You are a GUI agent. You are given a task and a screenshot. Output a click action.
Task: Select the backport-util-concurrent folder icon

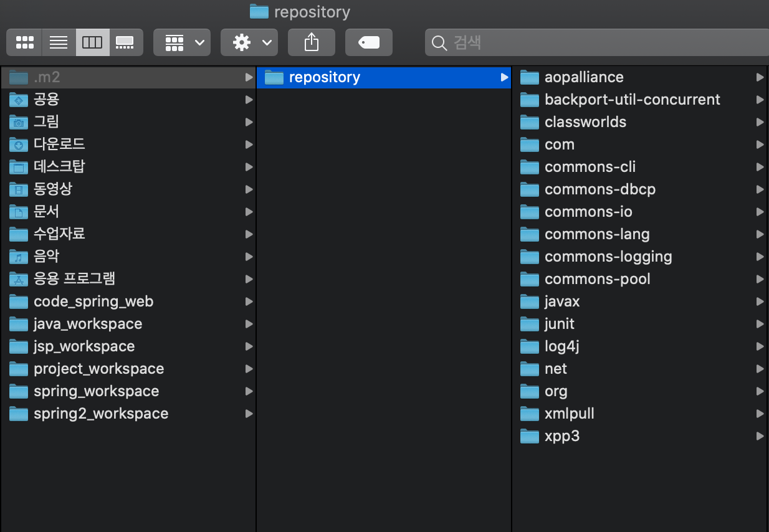530,100
